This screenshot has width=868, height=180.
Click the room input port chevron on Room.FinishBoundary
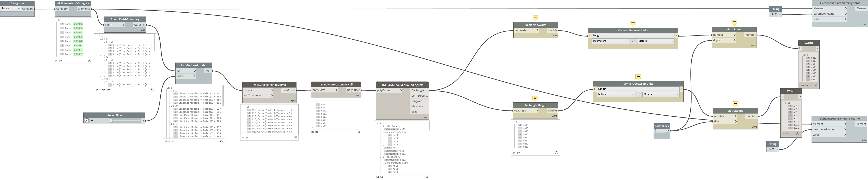tap(123, 25)
